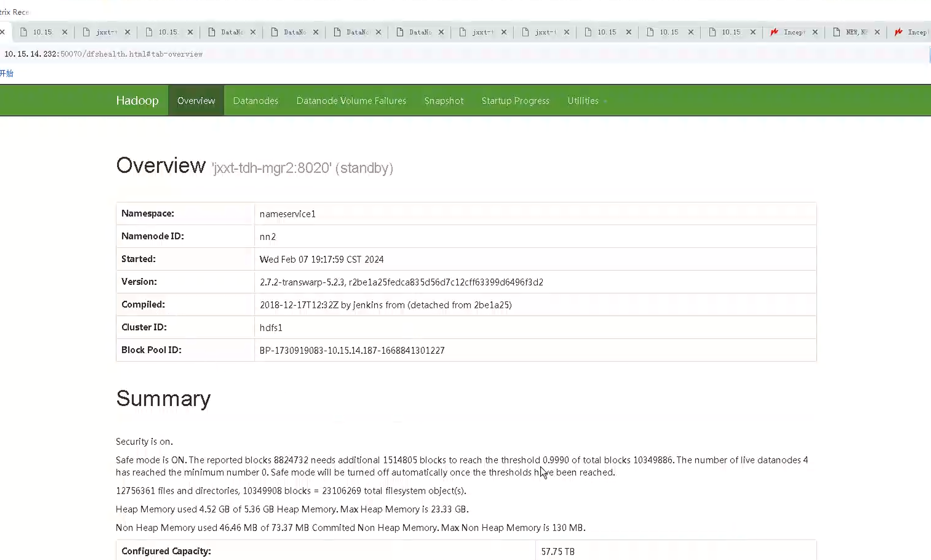This screenshot has width=931, height=560.
Task: Click the Non Heap Memory used line
Action: (x=350, y=527)
